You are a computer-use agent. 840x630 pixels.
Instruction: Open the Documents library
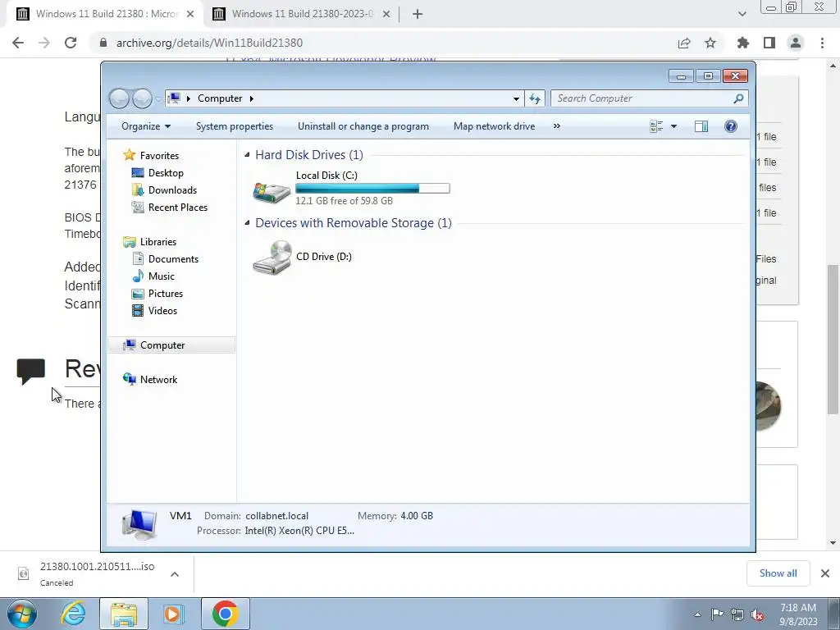173,258
